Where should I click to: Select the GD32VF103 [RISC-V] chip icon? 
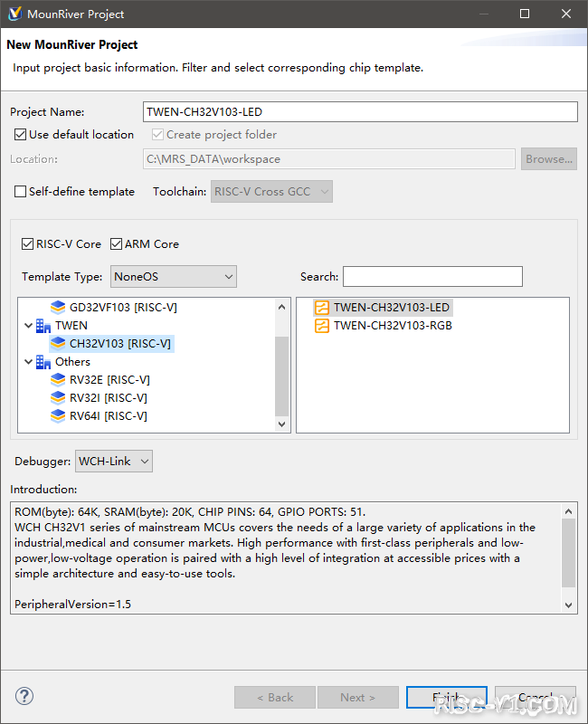point(58,307)
